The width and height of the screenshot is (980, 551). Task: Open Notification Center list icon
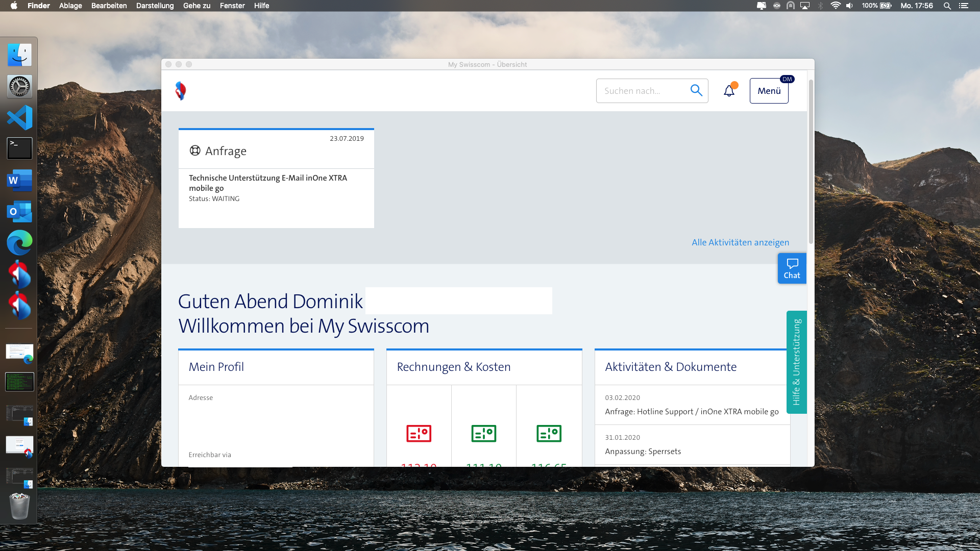tap(963, 6)
